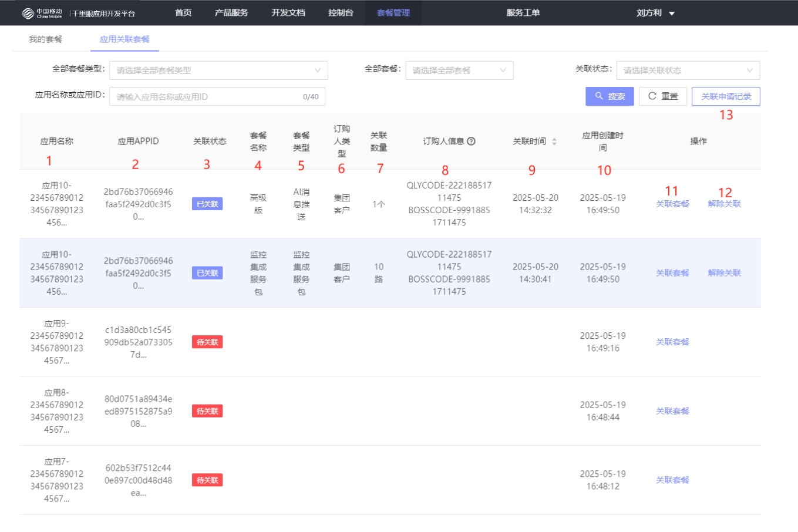Click the 千里眼应用开发平台 title
798x532 pixels.
103,14
